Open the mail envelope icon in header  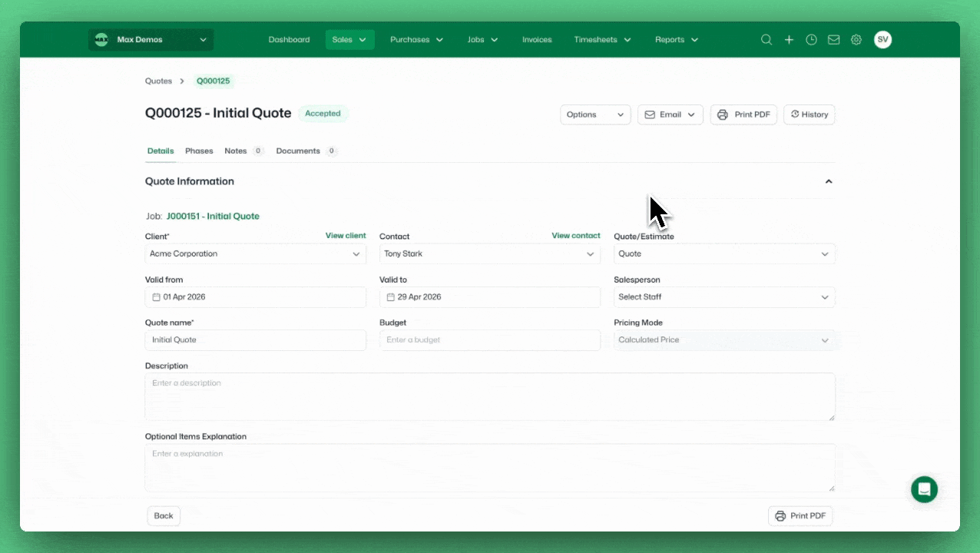833,40
